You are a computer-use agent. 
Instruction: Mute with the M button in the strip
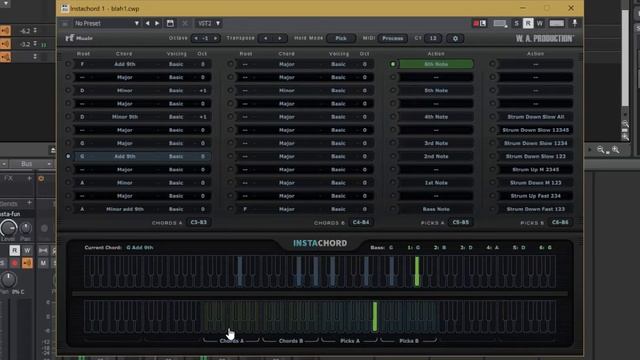point(43,263)
